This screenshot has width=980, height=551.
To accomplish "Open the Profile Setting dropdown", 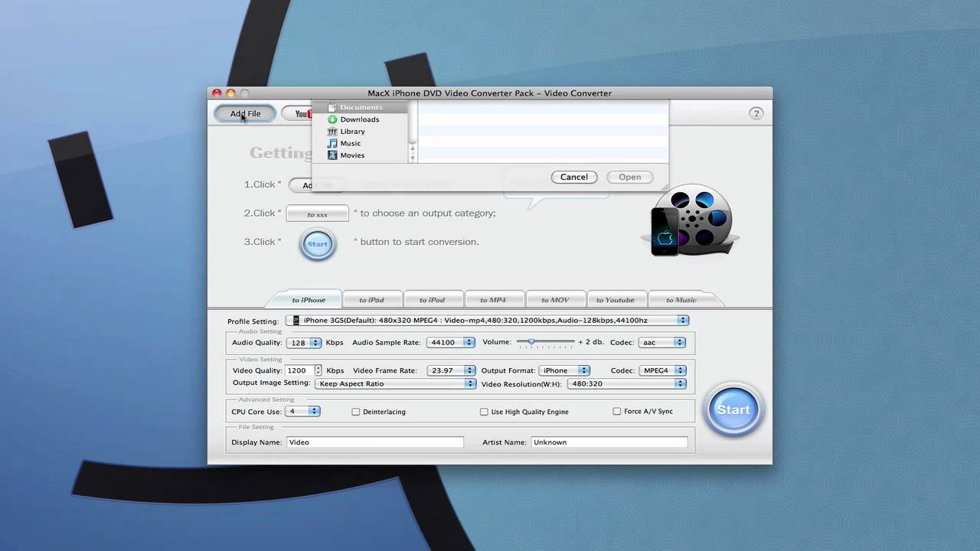I will click(x=487, y=321).
